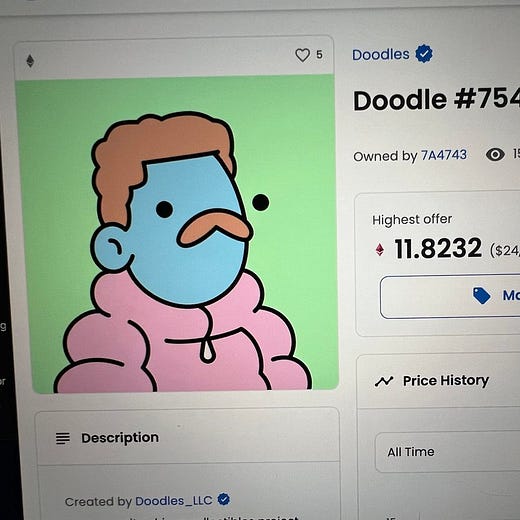Viewport: 520px width, 520px height.
Task: Click the eye views icon
Action: (x=495, y=155)
